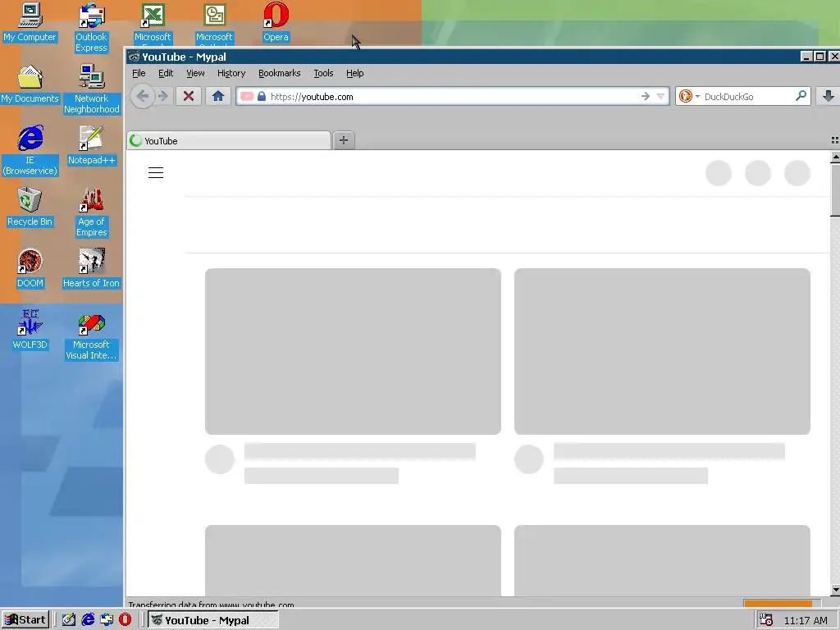Maximize the Mypal window
This screenshot has width=840, height=630.
pos(819,57)
